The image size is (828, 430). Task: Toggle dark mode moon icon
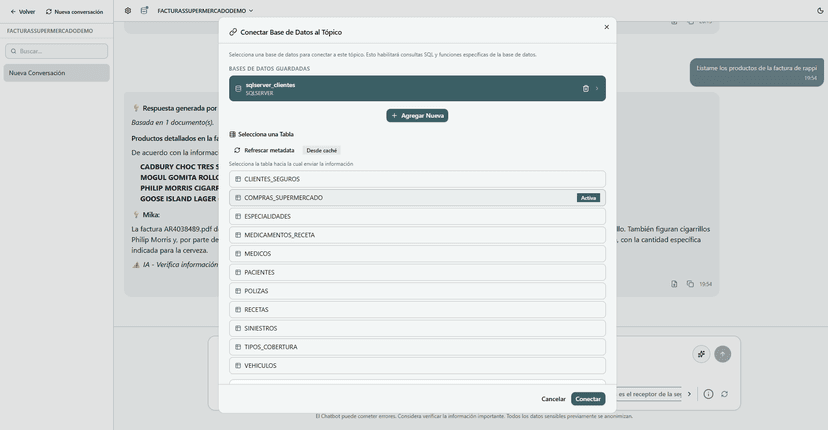pyautogui.click(x=820, y=11)
